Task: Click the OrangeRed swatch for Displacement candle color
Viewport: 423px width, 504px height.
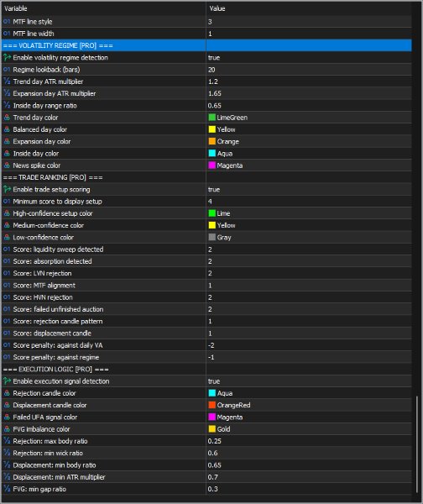Action: pos(212,405)
